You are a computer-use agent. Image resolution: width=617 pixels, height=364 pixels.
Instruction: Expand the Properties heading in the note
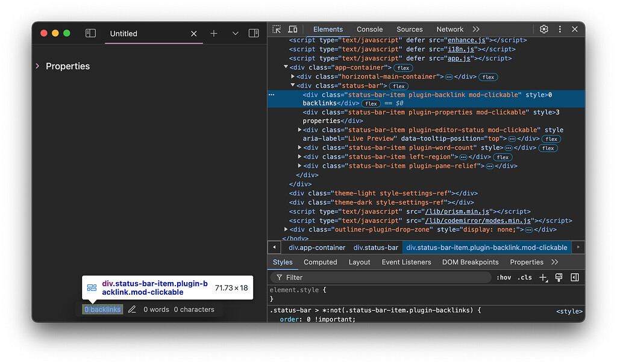[x=37, y=66]
